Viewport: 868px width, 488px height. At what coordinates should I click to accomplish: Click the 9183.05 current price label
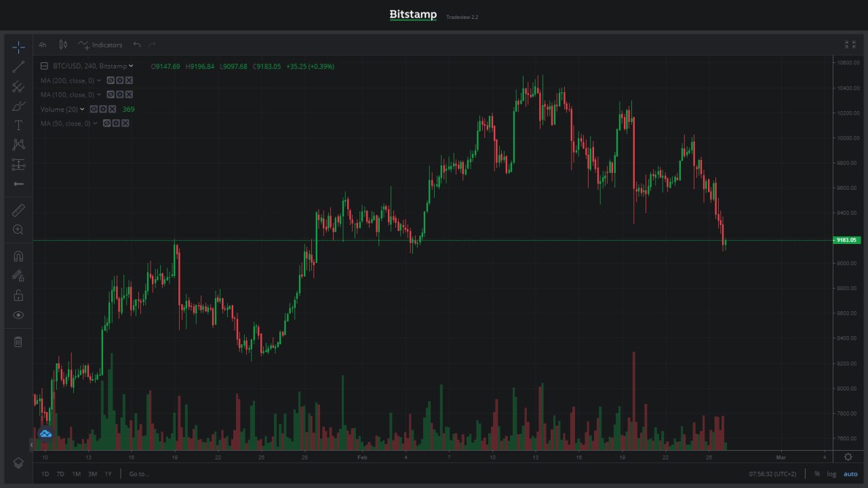[x=845, y=240]
